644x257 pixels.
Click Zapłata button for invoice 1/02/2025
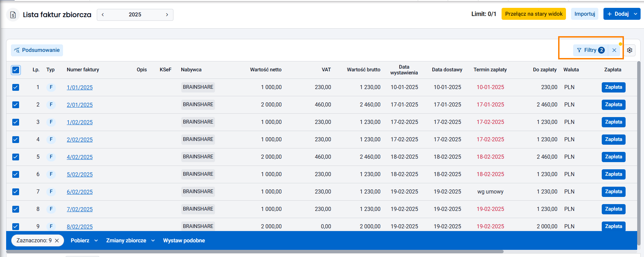point(613,122)
